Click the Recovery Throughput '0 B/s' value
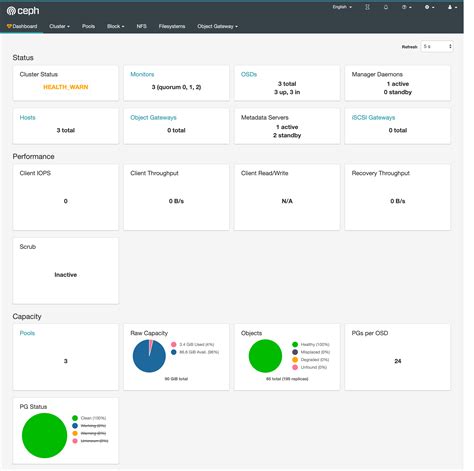This screenshot has height=471, width=474. (398, 201)
